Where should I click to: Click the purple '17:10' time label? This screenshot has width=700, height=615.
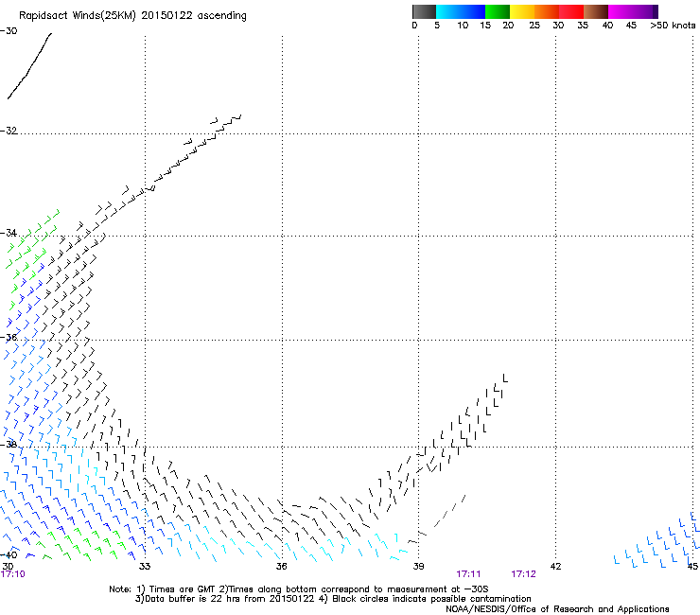13,574
